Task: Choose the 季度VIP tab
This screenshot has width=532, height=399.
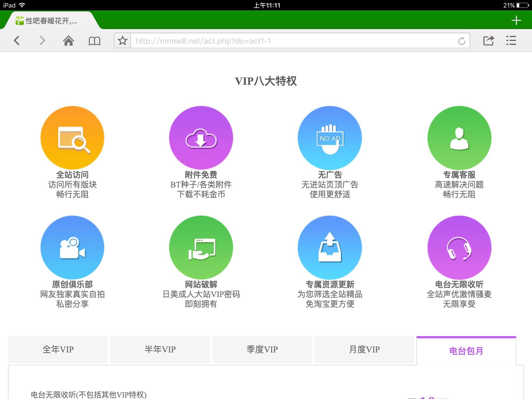Action: click(x=262, y=350)
